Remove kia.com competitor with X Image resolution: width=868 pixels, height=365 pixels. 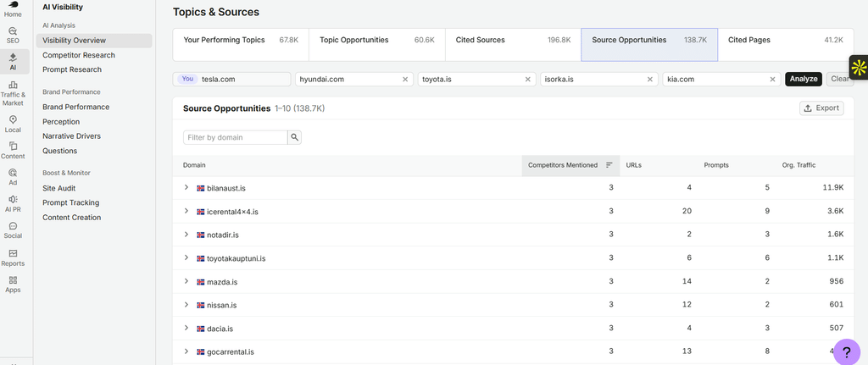pyautogui.click(x=772, y=79)
